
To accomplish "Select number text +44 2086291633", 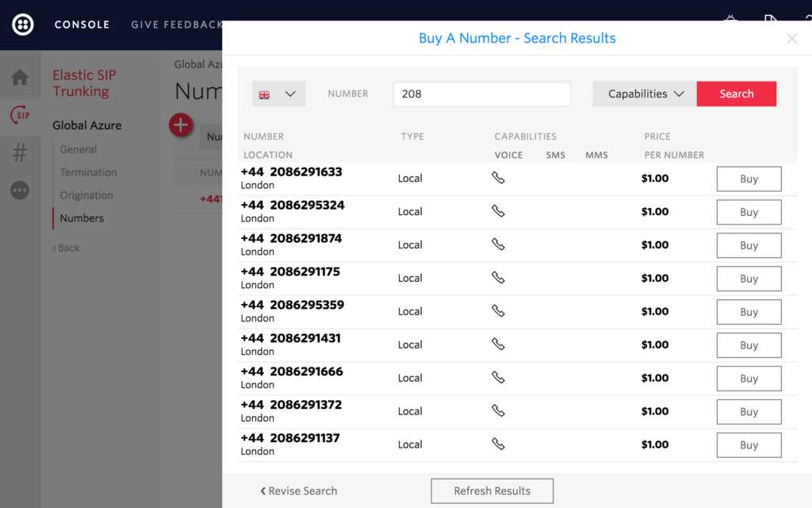I will pos(292,171).
